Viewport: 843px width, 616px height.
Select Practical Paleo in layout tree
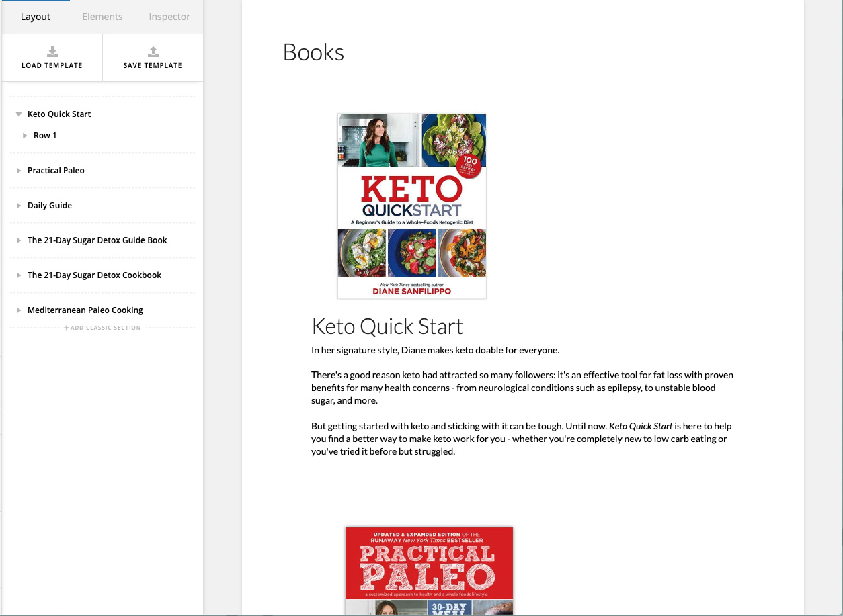pos(56,171)
